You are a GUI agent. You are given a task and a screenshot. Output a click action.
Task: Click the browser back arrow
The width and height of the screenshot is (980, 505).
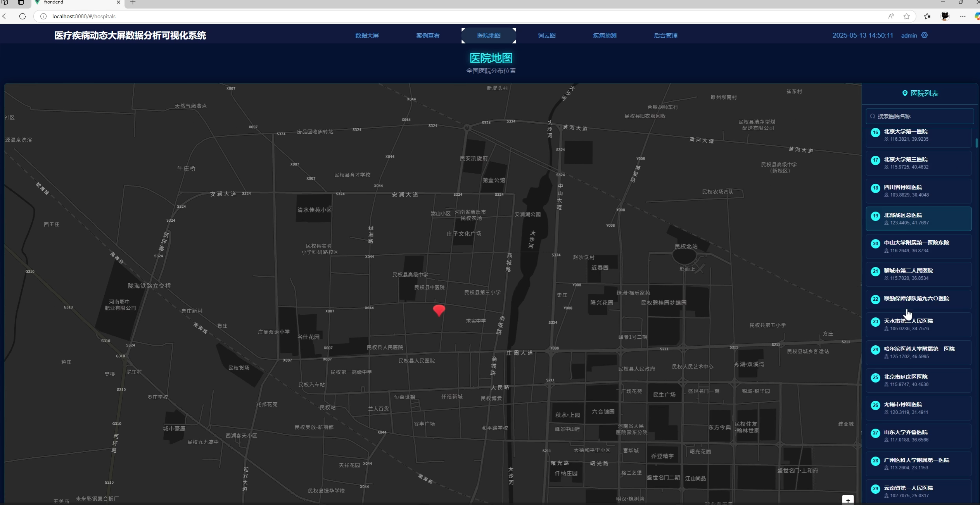(5, 16)
